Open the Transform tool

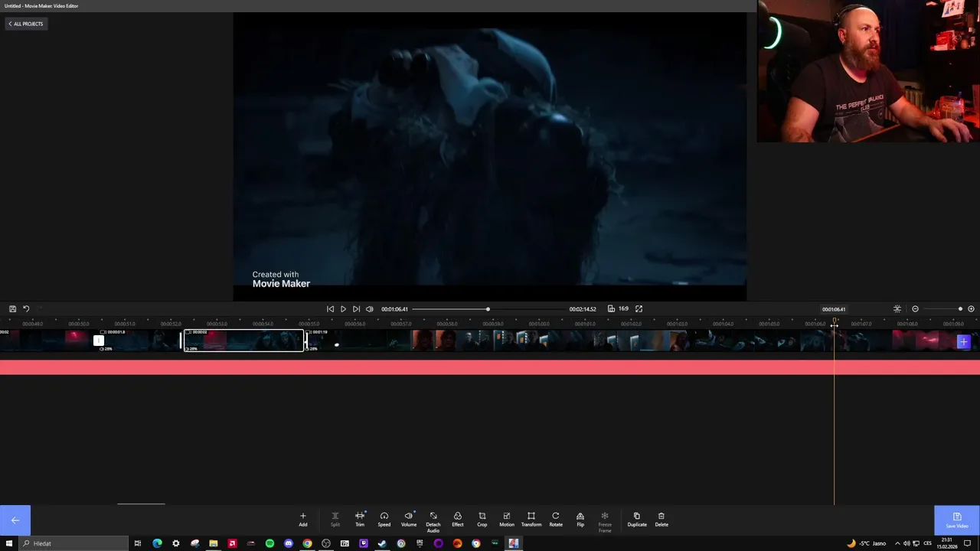pos(531,520)
